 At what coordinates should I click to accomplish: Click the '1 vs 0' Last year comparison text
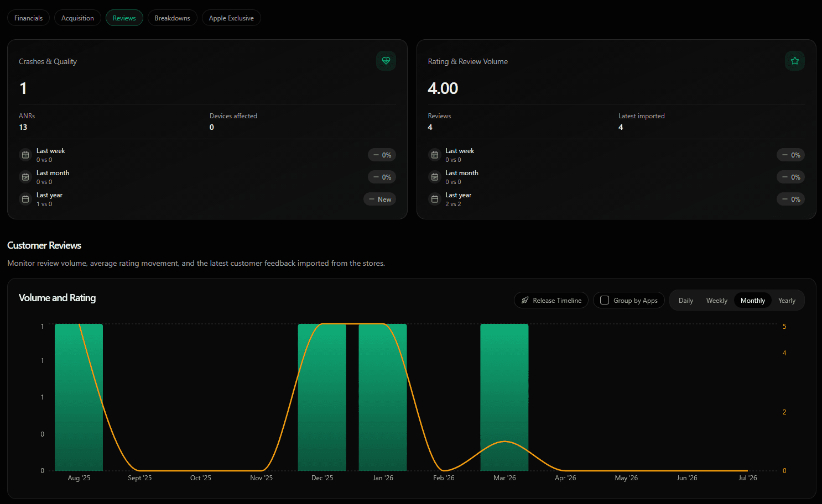[44, 204]
